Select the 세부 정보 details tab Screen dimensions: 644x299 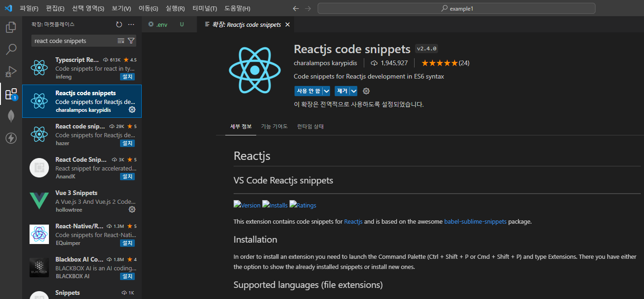click(x=241, y=126)
